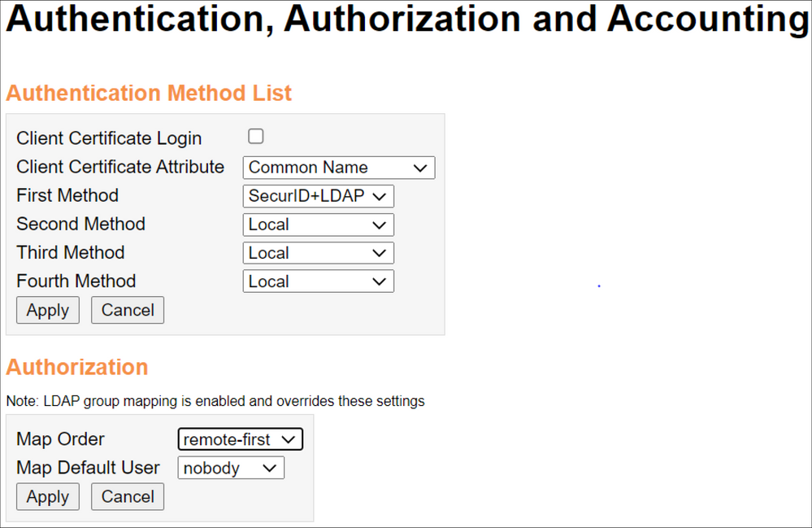Viewport: 812px width, 528px height.
Task: Open the Third Method dropdown
Action: [318, 253]
